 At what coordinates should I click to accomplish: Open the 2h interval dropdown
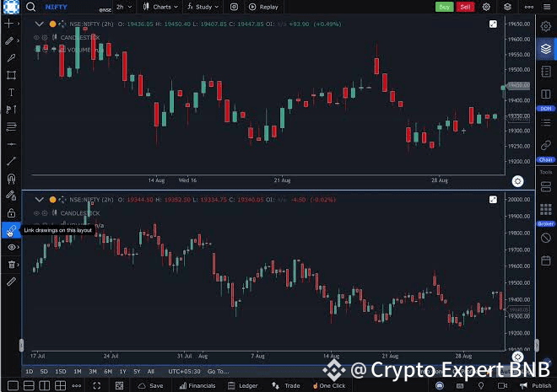(x=124, y=7)
